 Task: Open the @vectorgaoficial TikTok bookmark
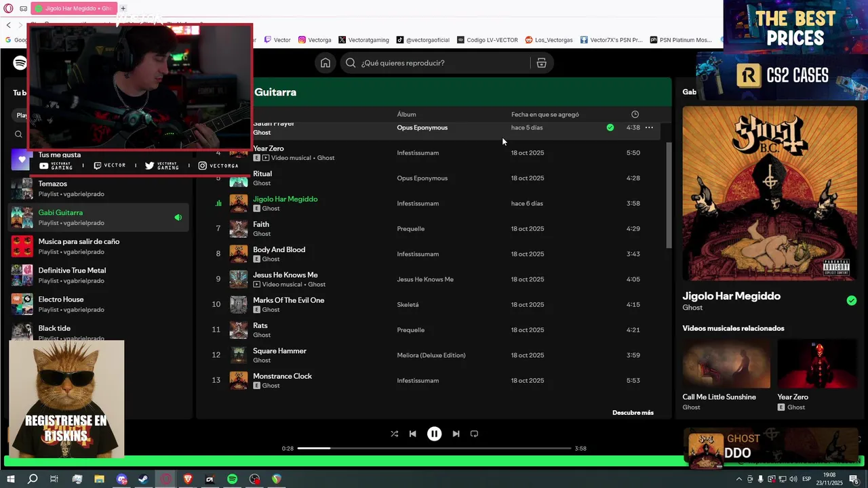click(423, 40)
